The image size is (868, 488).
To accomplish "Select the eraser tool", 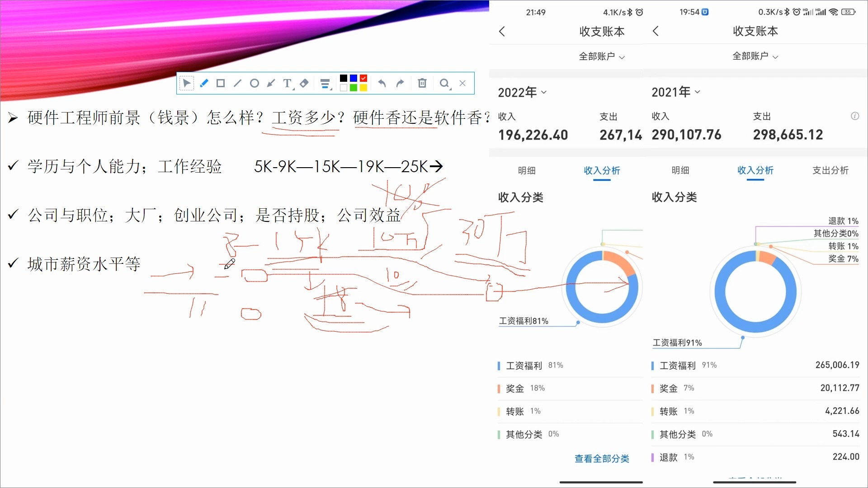I will 304,83.
